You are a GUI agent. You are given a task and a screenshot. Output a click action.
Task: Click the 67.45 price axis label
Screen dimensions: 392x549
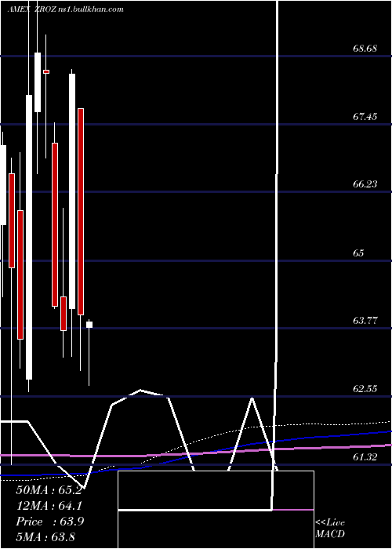365,117
